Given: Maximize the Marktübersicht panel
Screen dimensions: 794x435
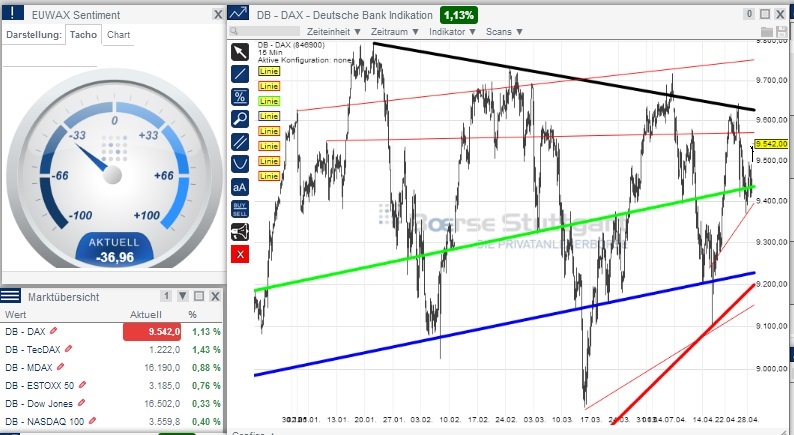Looking at the screenshot, I should click(x=199, y=296).
